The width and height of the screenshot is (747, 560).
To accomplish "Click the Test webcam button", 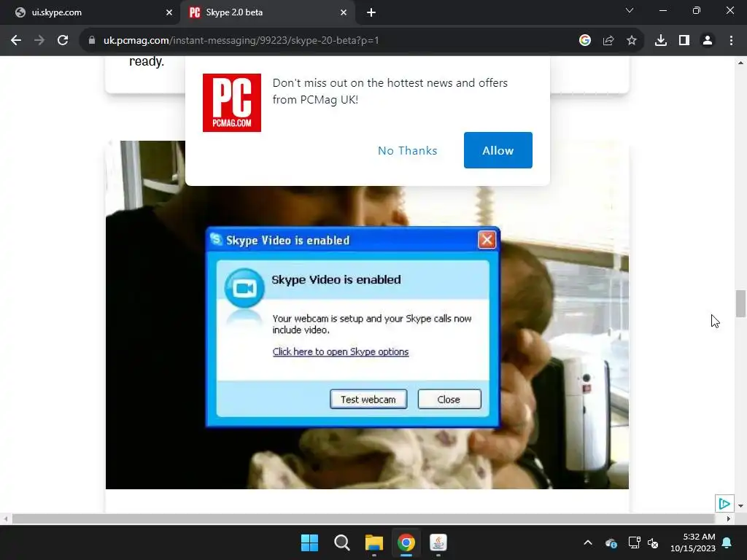I will click(368, 399).
